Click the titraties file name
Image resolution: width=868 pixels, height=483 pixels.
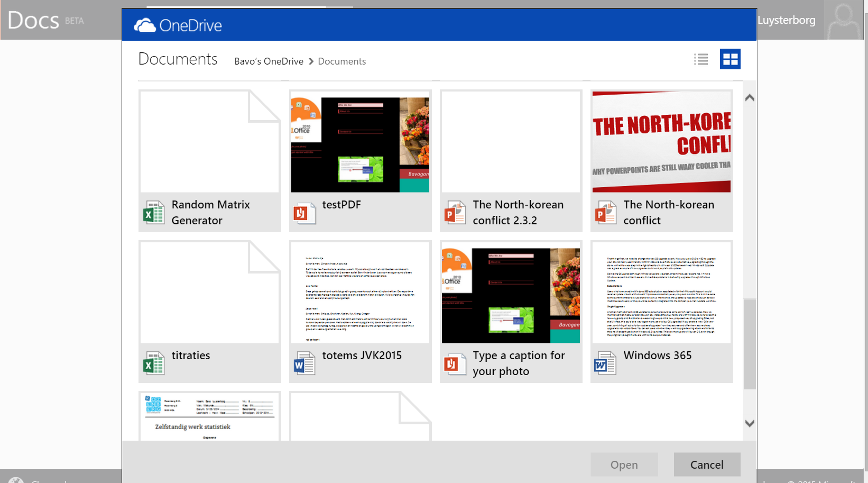(191, 356)
